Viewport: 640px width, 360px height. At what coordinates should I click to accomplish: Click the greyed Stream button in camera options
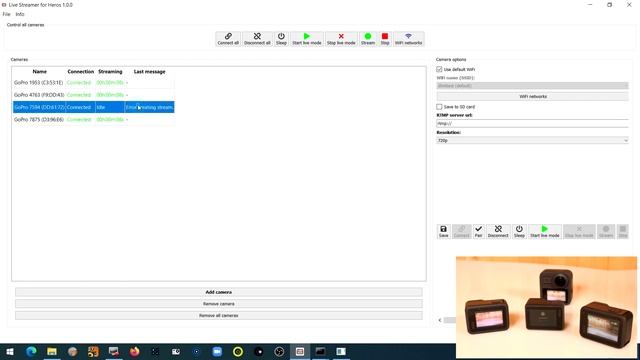coord(606,231)
